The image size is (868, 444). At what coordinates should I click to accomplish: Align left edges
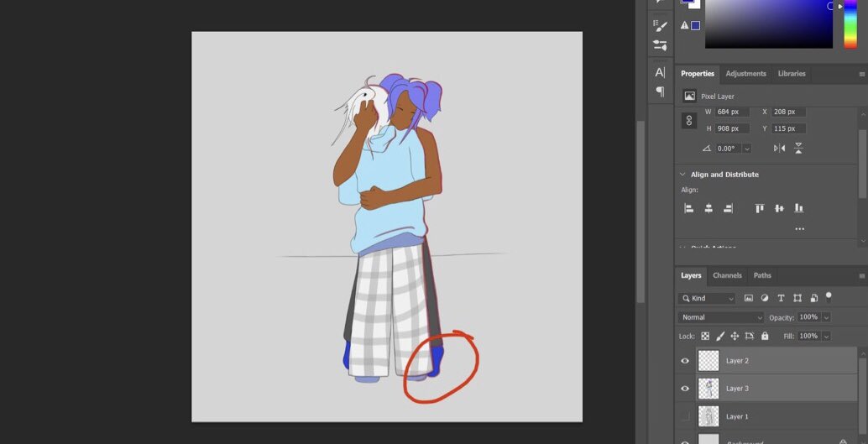tap(689, 208)
